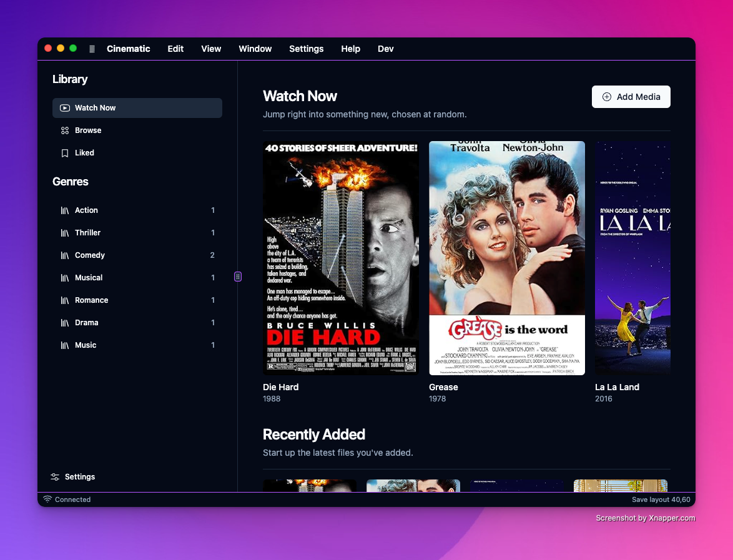Show the Liked label
This screenshot has height=560, width=733.
coord(85,153)
